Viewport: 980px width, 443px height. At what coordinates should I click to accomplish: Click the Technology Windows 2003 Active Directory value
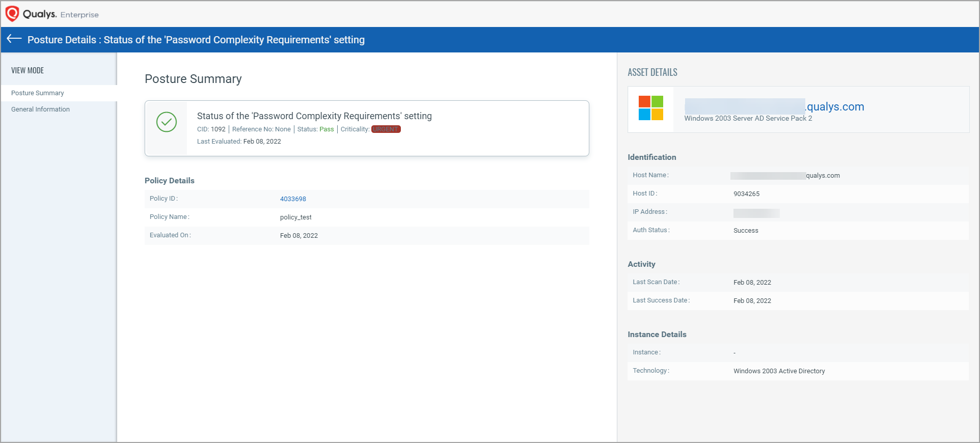click(x=779, y=371)
